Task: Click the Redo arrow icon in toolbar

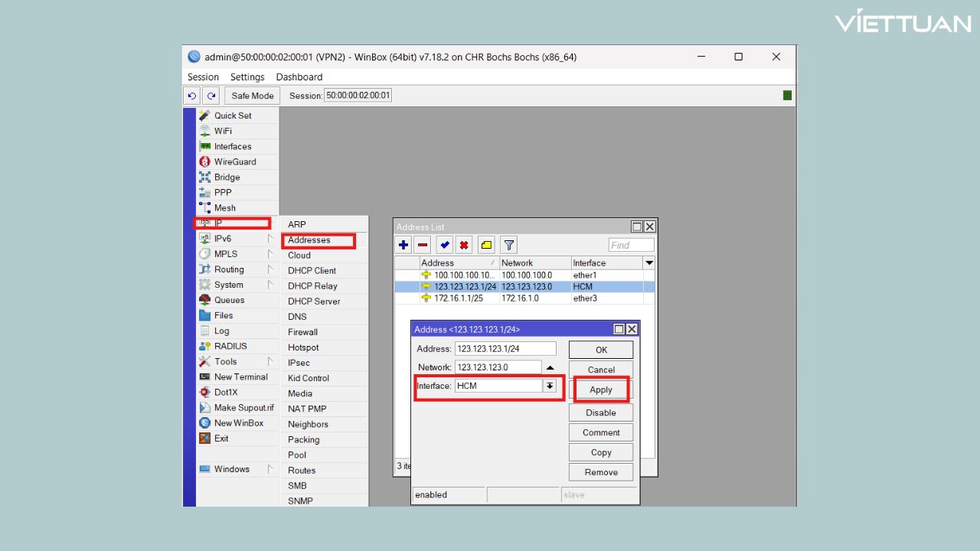Action: [x=211, y=96]
